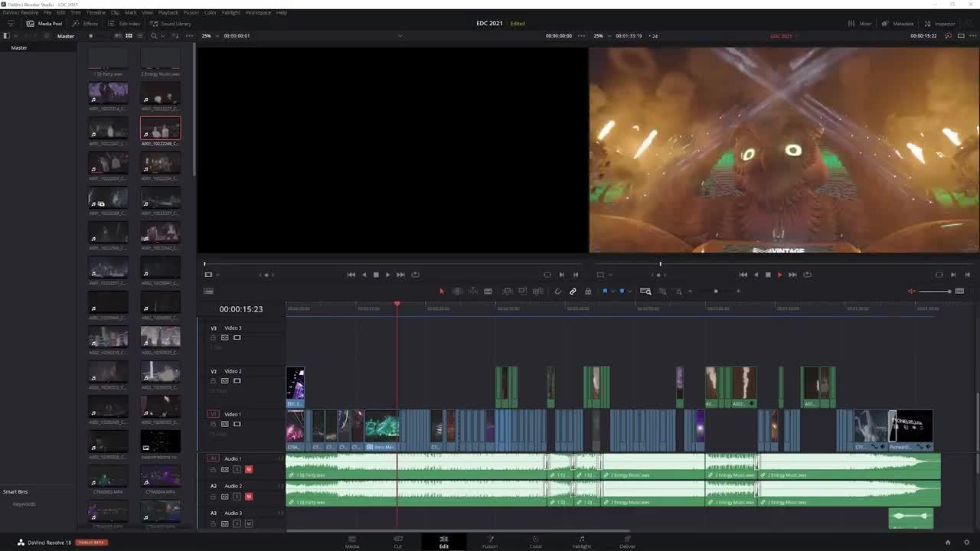Open the Playback menu
The height and width of the screenshot is (551, 980).
(168, 12)
